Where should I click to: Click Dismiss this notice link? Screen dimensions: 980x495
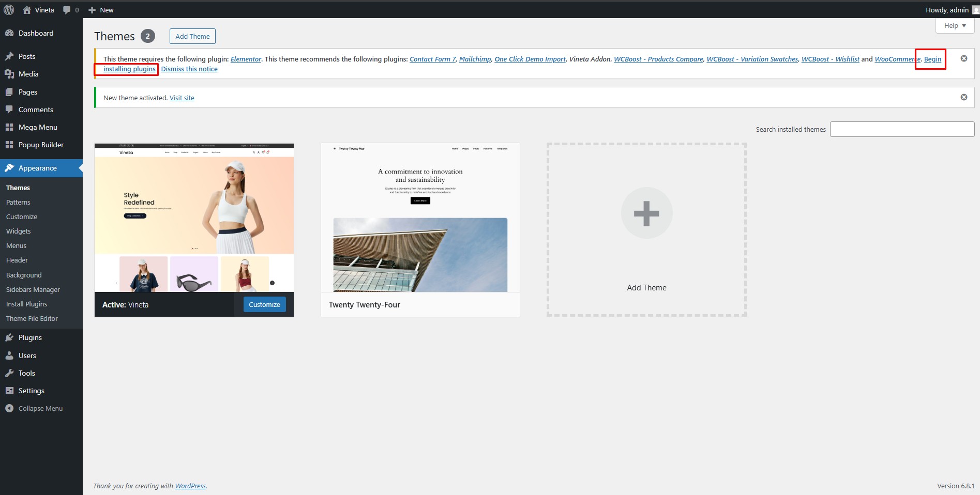click(x=189, y=69)
